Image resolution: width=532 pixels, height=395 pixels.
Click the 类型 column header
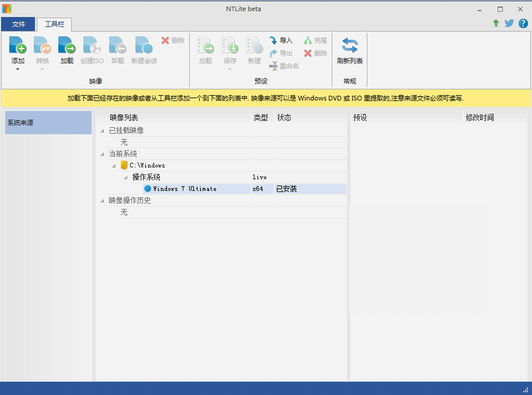[263, 118]
